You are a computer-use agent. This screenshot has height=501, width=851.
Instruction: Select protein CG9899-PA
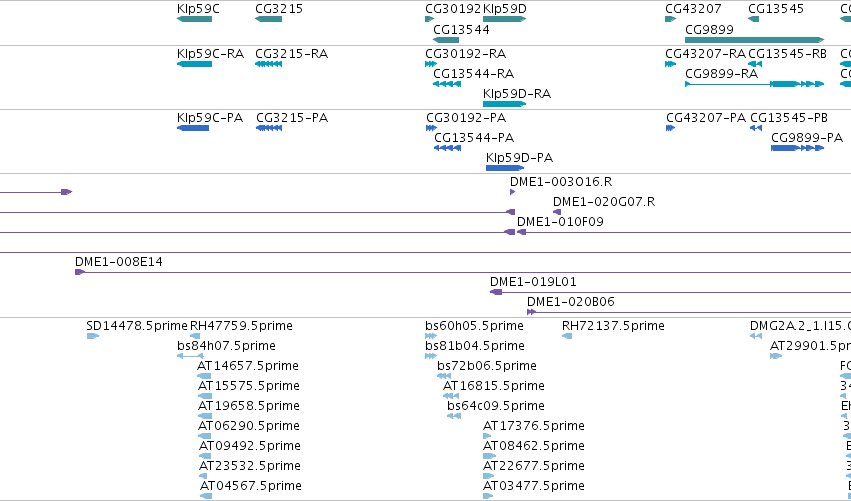point(798,148)
